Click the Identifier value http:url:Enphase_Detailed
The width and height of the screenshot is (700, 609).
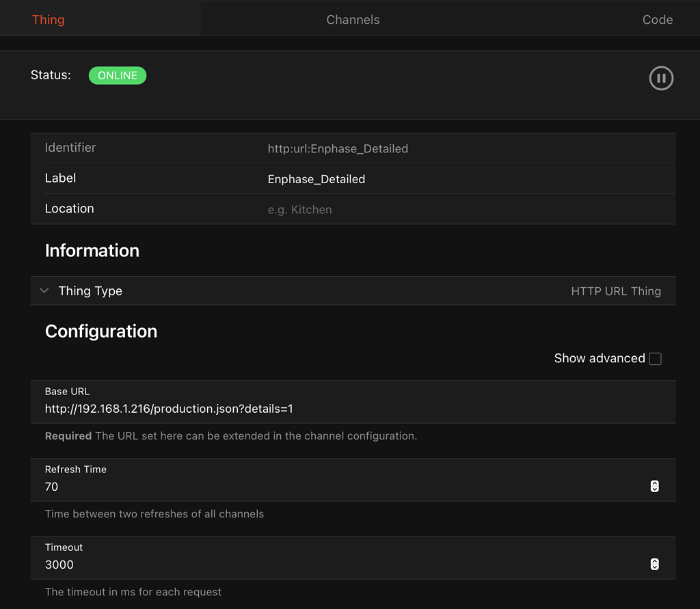338,148
